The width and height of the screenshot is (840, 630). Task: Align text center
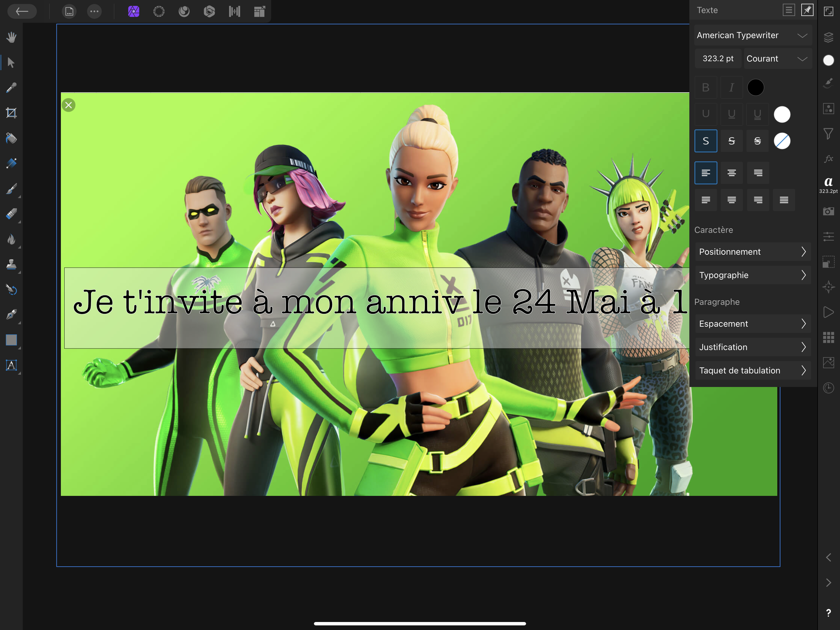pyautogui.click(x=731, y=173)
